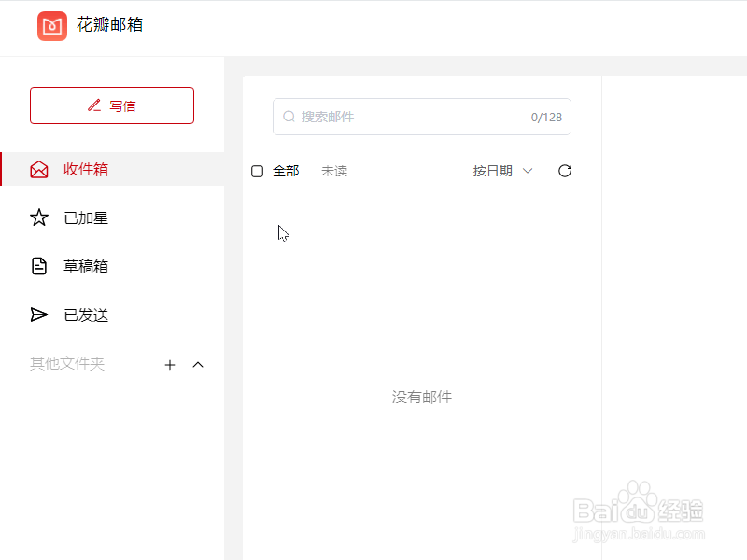Viewport: 747px width, 560px height.
Task: Click the 收件箱 envelope icon
Action: pyautogui.click(x=38, y=169)
